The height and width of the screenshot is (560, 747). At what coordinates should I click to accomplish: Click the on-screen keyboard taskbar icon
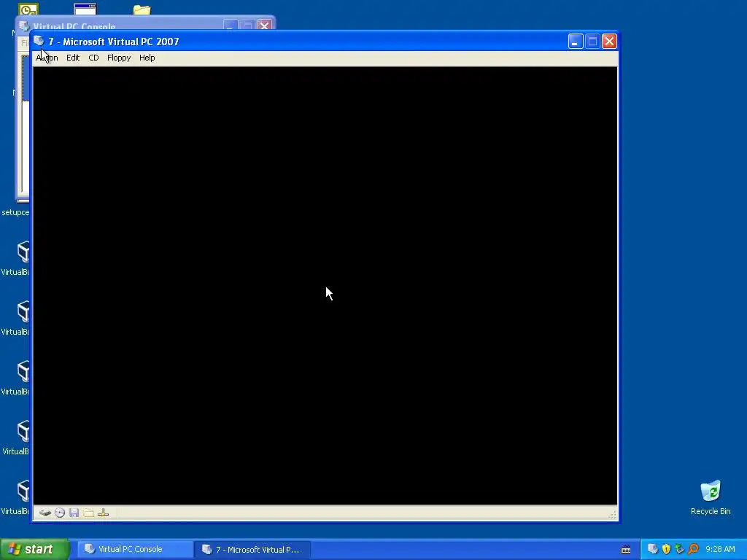click(626, 550)
